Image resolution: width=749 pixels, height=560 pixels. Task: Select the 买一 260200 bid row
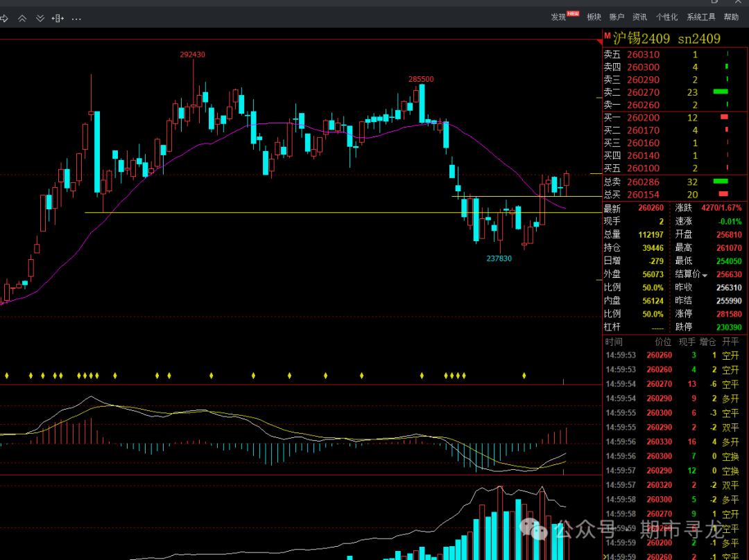coord(675,117)
